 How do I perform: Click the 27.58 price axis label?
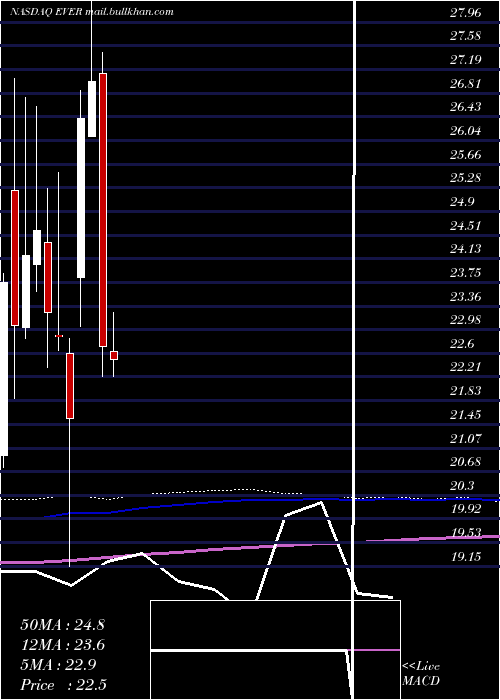(466, 36)
